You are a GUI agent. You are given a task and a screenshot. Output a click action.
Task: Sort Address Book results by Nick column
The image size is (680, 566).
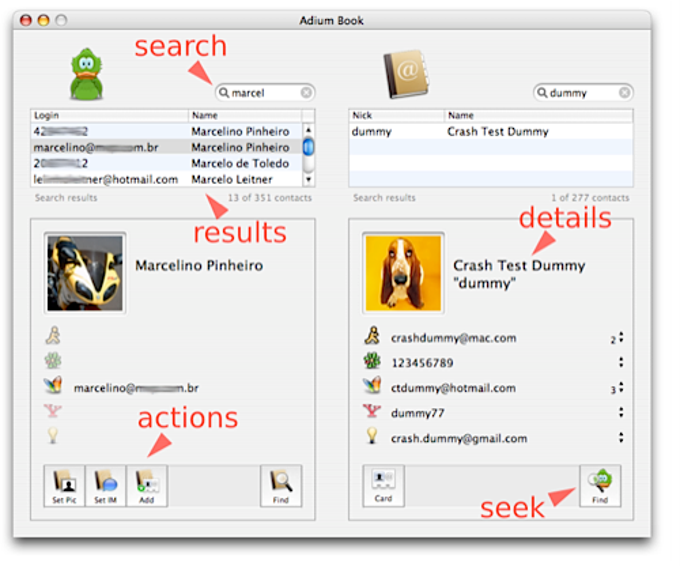(396, 115)
